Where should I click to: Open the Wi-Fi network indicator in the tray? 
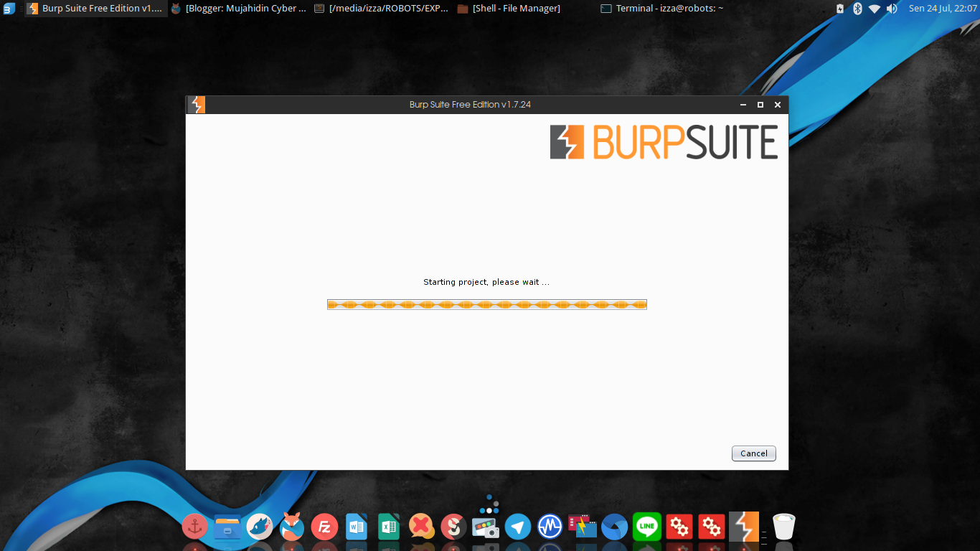(874, 9)
